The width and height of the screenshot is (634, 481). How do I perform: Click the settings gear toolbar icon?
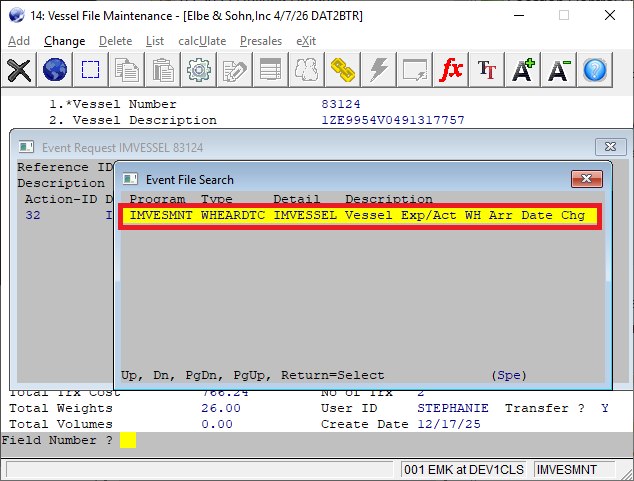[x=199, y=70]
